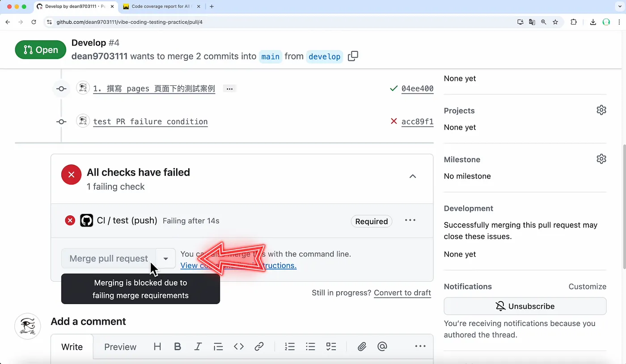
Task: Switch to the Preview tab
Action: pos(120,347)
